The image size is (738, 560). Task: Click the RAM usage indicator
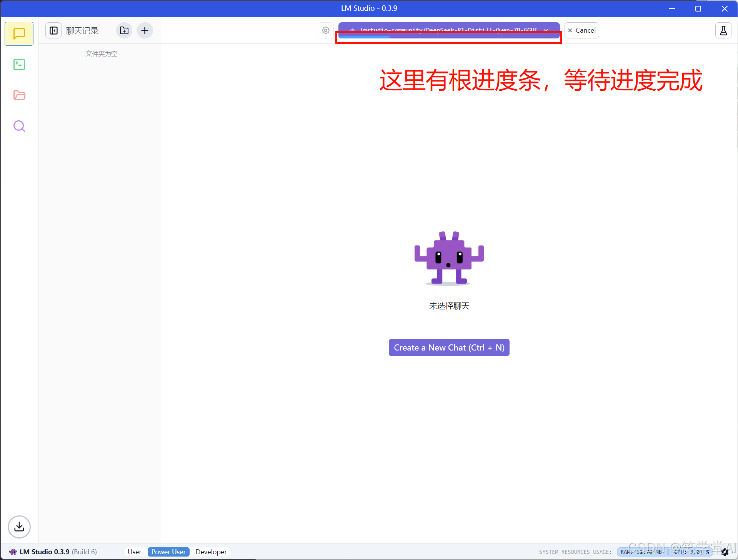click(641, 552)
